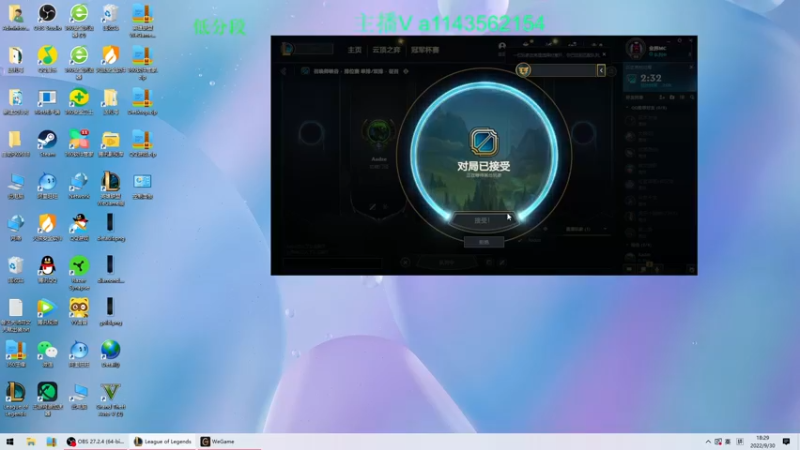Open the Network desktop shortcut

[79, 185]
